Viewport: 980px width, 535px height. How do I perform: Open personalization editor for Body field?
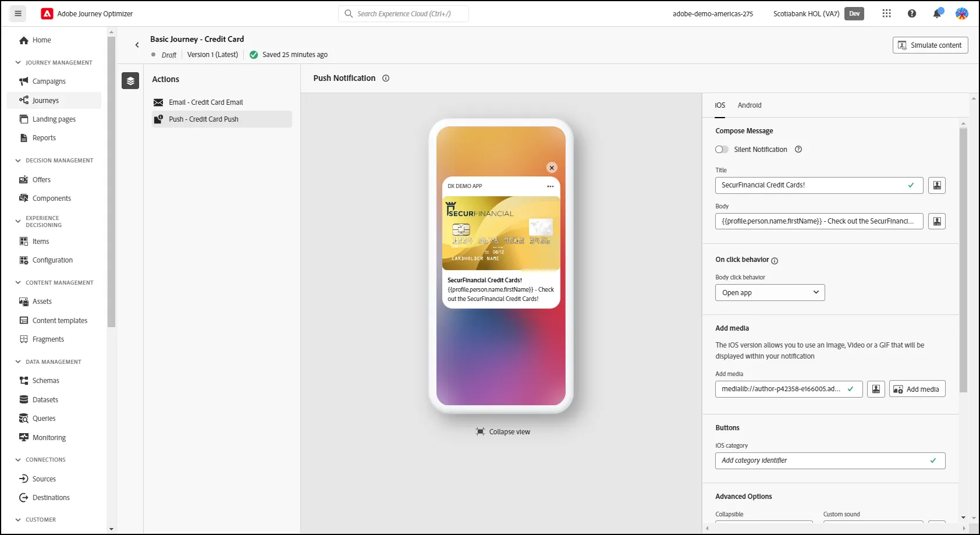[x=936, y=221]
